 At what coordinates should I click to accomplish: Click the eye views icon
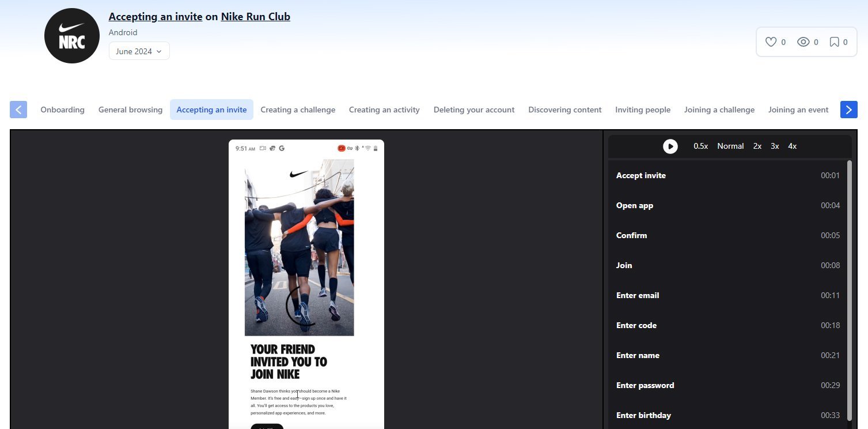[803, 42]
